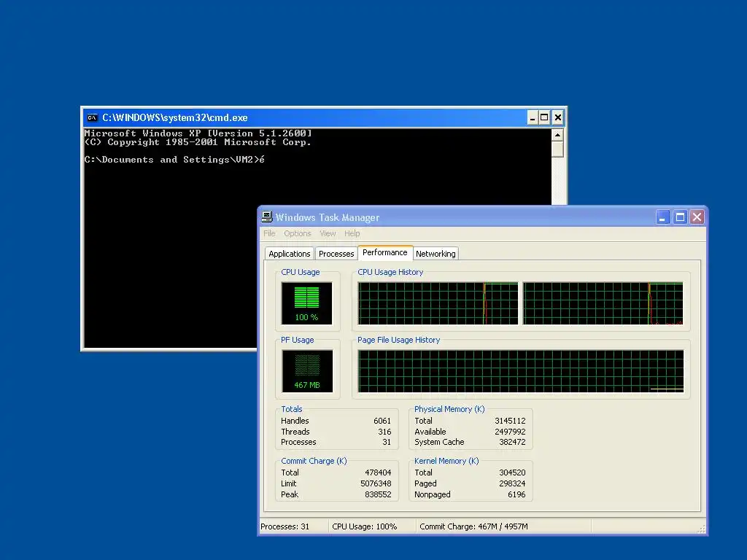Click status bar Commit Charge: 467M / 4957M

473,526
